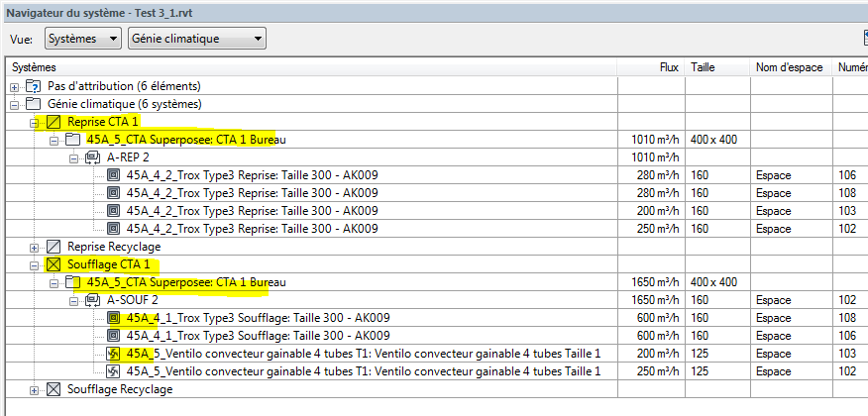Click the Soufflage Recyclage system icon
Screen dimensions: 868x416
click(x=54, y=389)
